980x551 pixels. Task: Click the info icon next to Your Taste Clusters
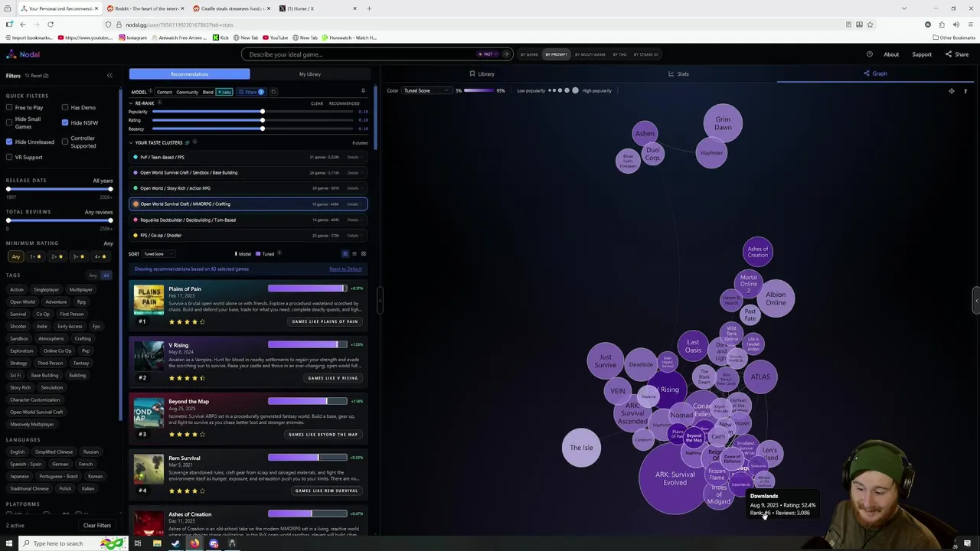195,142
